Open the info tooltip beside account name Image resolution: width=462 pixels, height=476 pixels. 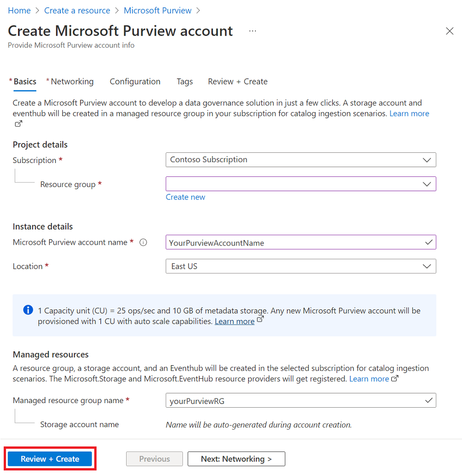click(x=143, y=242)
